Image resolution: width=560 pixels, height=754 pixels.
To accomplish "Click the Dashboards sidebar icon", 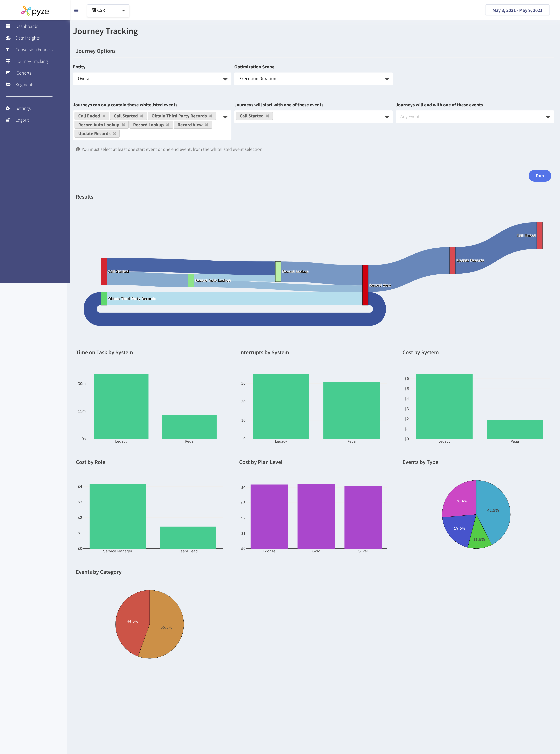I will tap(8, 26).
